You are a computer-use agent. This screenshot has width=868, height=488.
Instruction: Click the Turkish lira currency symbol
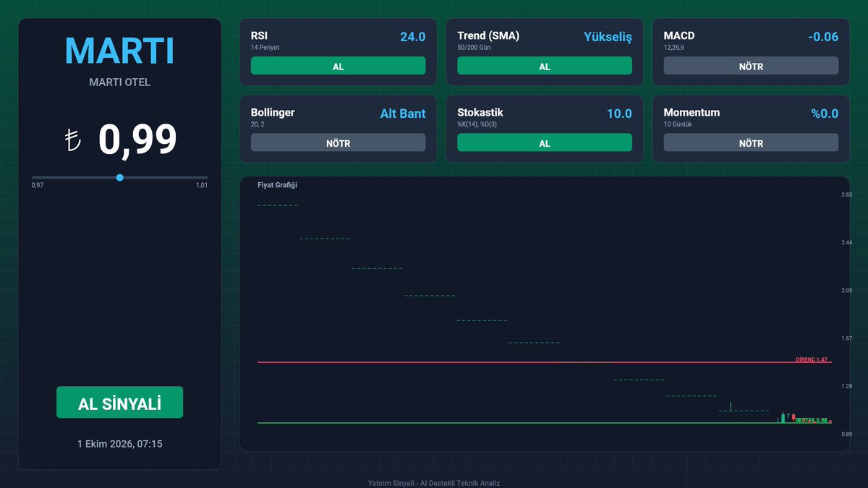point(72,140)
